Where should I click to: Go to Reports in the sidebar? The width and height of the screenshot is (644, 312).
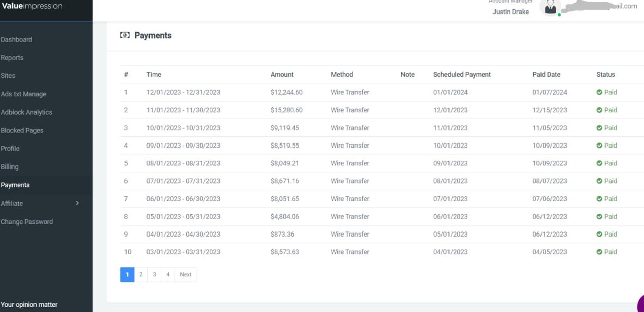(12, 58)
